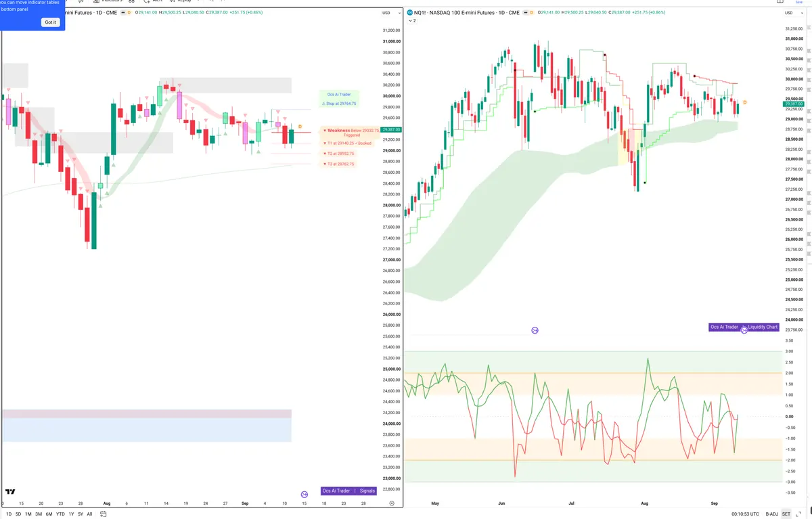Screen dimensions: 812x519
Task: Dismiss the tooltip with Got it button
Action: click(x=51, y=22)
